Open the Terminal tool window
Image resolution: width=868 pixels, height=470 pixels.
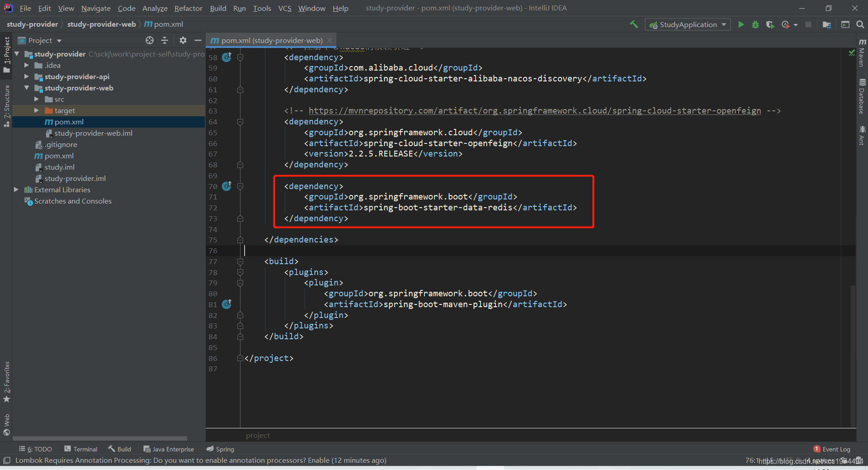80,449
